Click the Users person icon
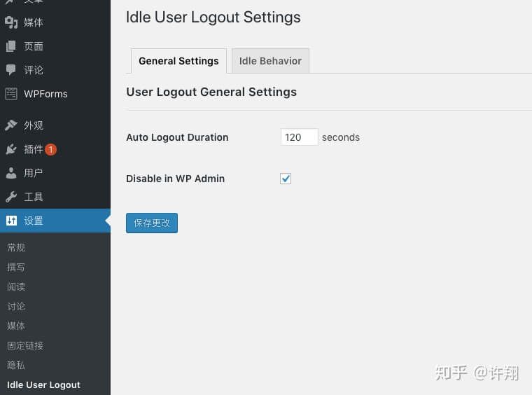 [x=11, y=173]
